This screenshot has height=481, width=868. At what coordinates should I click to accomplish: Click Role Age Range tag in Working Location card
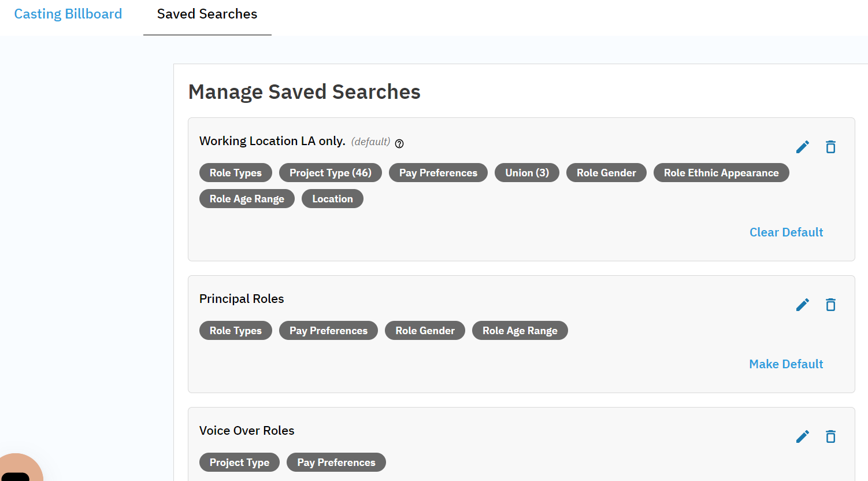[x=247, y=199]
